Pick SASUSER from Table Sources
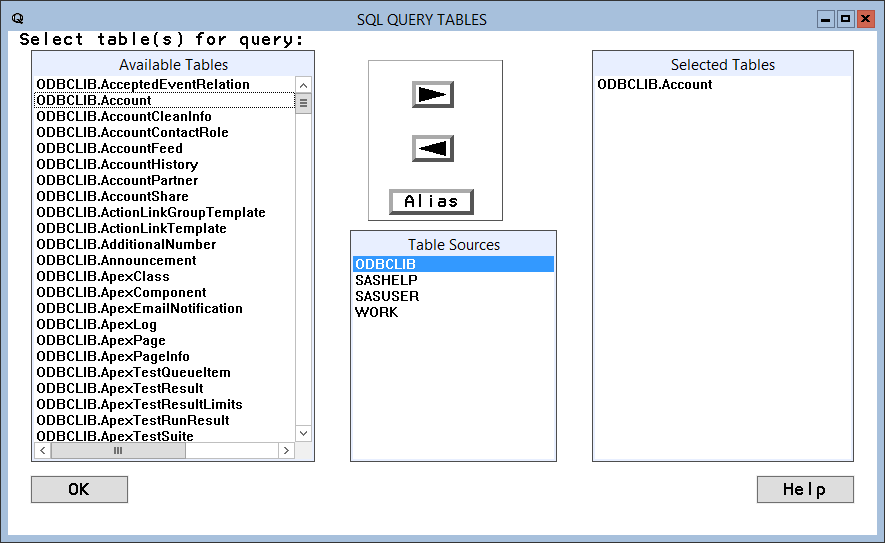 (387, 296)
